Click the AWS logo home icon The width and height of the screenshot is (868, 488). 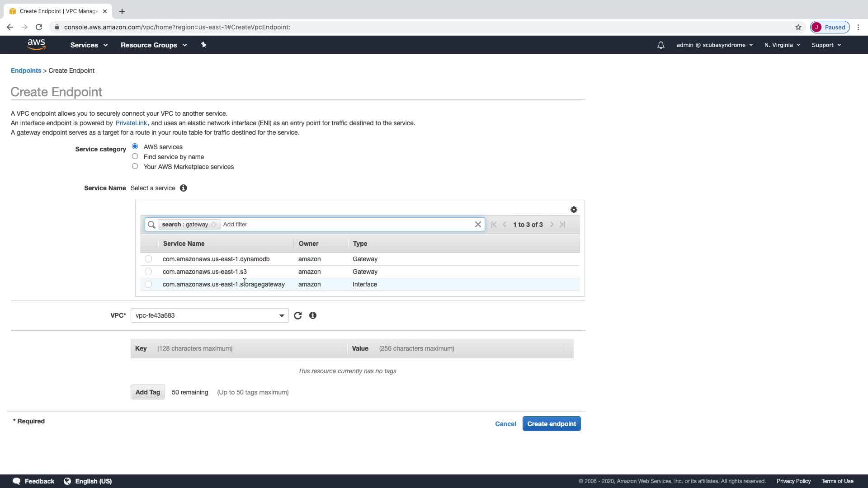pyautogui.click(x=36, y=44)
